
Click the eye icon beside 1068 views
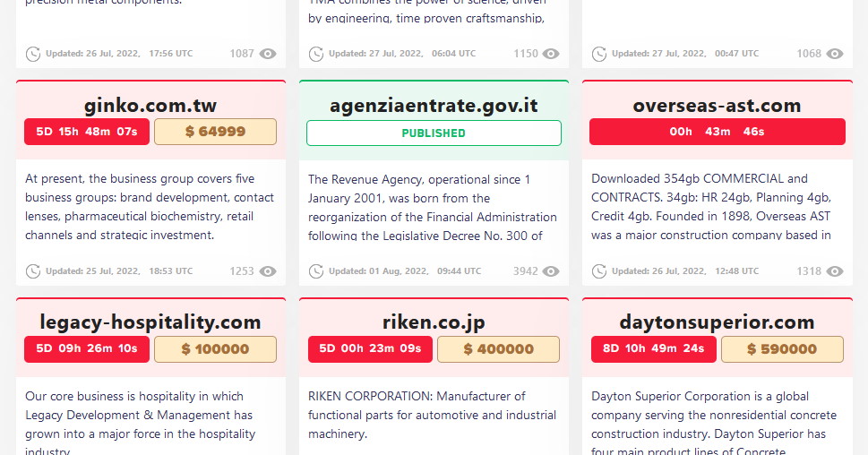coord(835,54)
